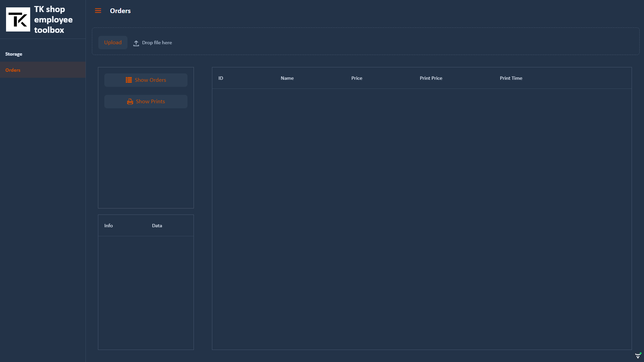Click the Name column header
The height and width of the screenshot is (362, 644).
287,78
